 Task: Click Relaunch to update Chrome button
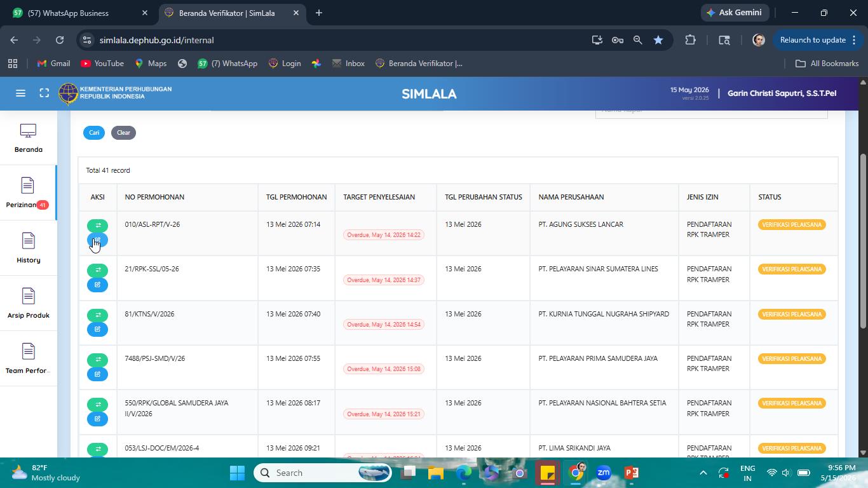coord(813,40)
